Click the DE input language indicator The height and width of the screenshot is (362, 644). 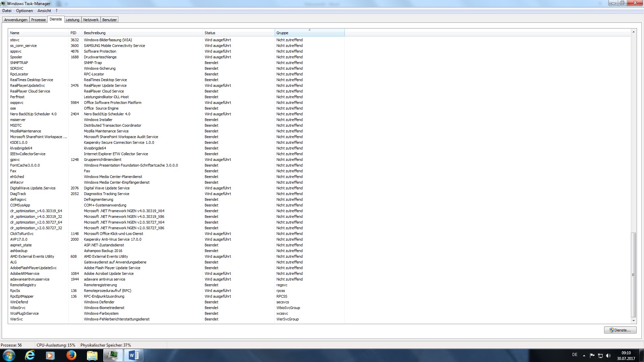[575, 355]
